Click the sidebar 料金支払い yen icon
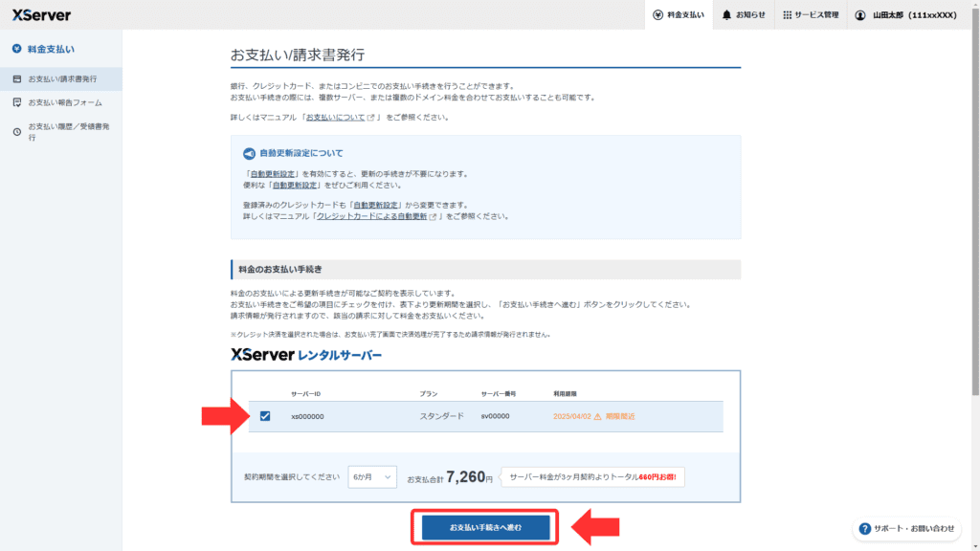 pyautogui.click(x=17, y=49)
